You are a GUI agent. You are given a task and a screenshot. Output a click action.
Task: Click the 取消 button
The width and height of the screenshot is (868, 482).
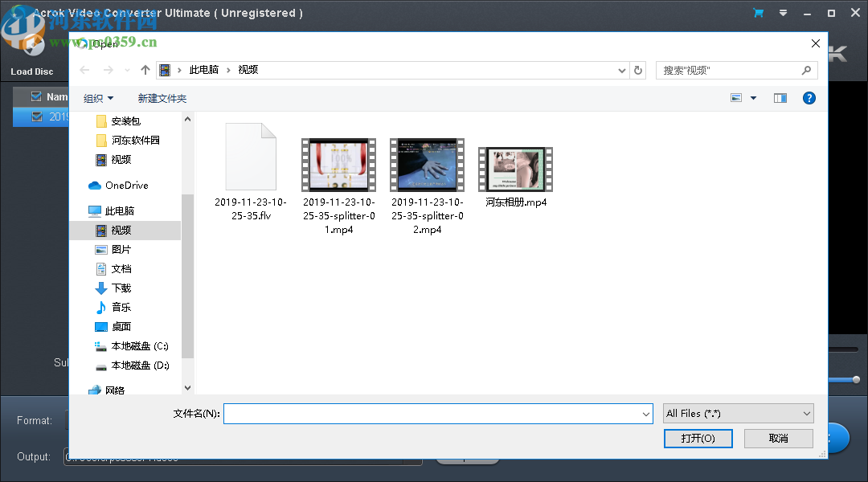coord(777,439)
